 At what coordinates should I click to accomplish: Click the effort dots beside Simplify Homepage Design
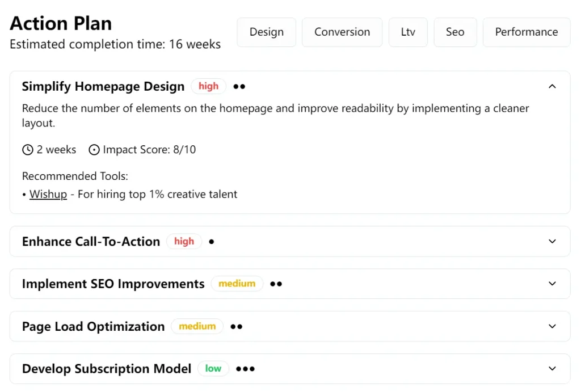pos(238,86)
